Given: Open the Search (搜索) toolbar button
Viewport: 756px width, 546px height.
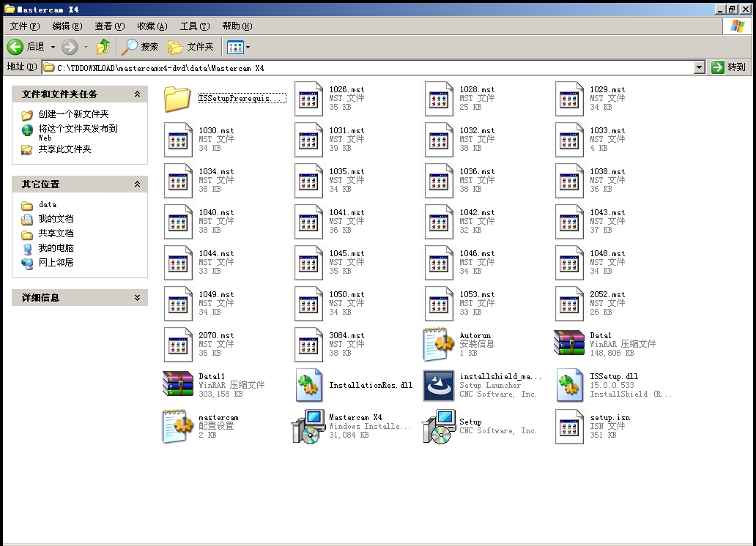Looking at the screenshot, I should [139, 47].
